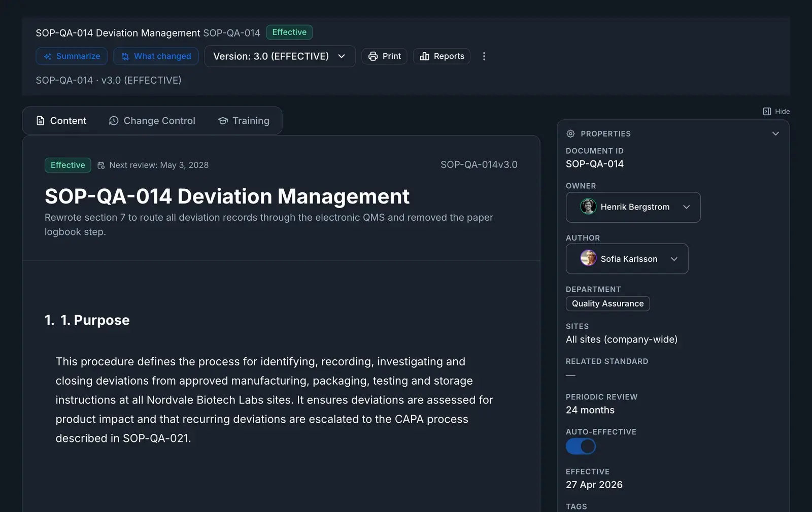The image size is (812, 512).
Task: Switch to the Training tab
Action: (244, 121)
